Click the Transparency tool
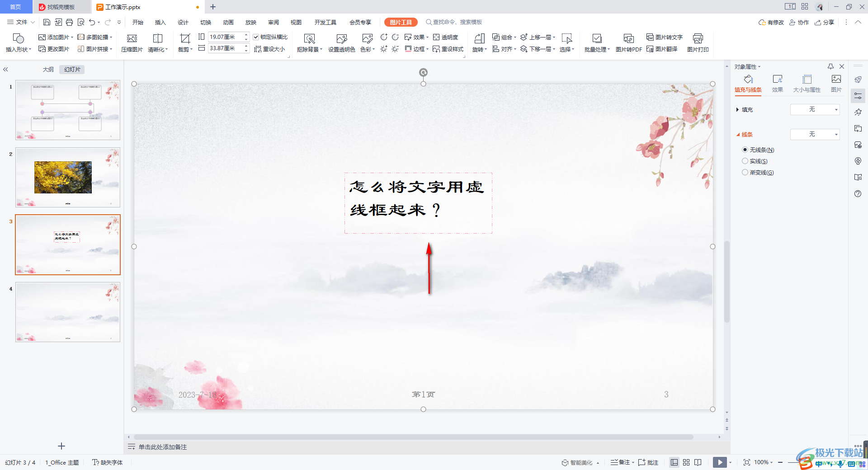Viewport: 868px width, 470px height. pos(445,37)
